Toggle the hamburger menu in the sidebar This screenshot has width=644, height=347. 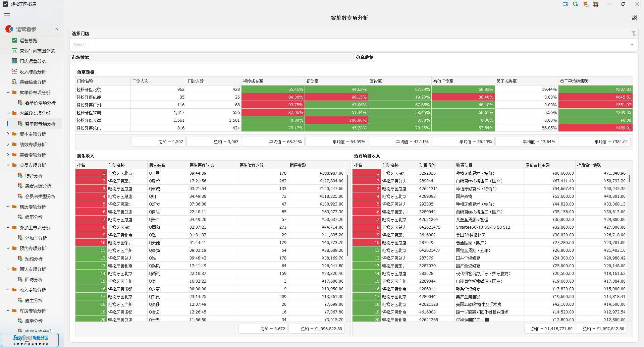coord(7,15)
